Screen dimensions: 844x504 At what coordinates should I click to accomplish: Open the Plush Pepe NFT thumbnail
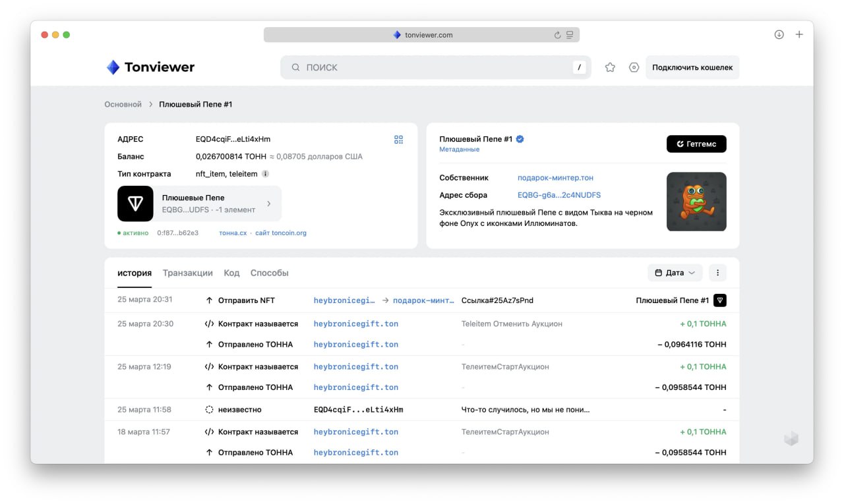[x=696, y=202]
